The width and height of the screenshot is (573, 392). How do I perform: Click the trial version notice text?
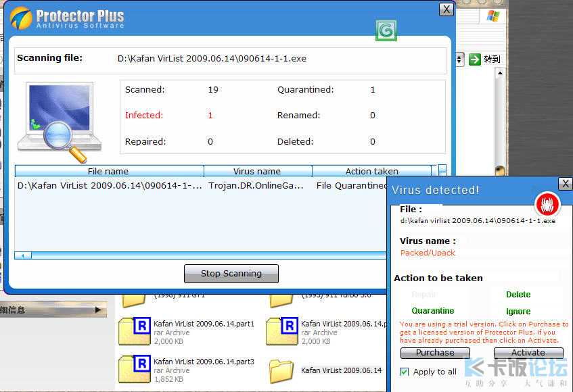[484, 332]
